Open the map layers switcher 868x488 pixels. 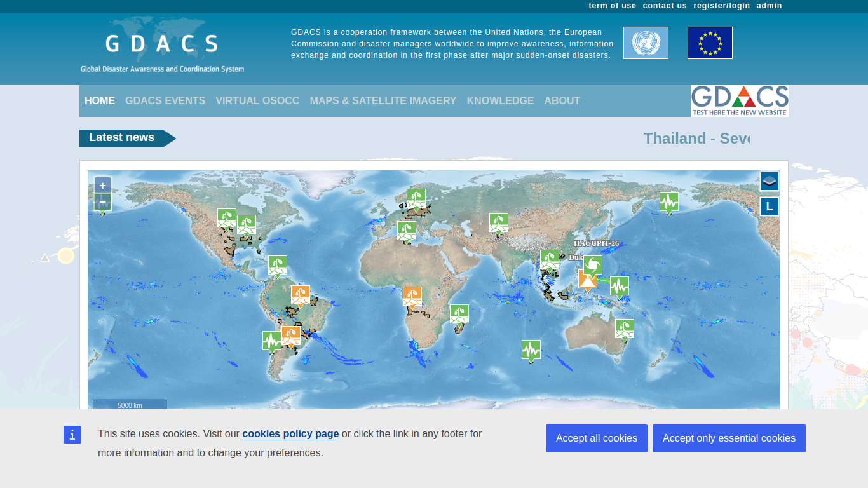pos(770,181)
